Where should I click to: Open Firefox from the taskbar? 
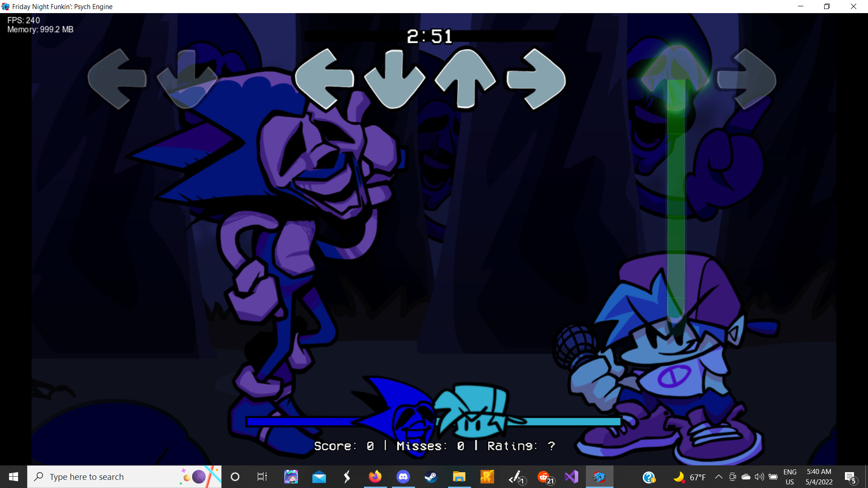[375, 477]
